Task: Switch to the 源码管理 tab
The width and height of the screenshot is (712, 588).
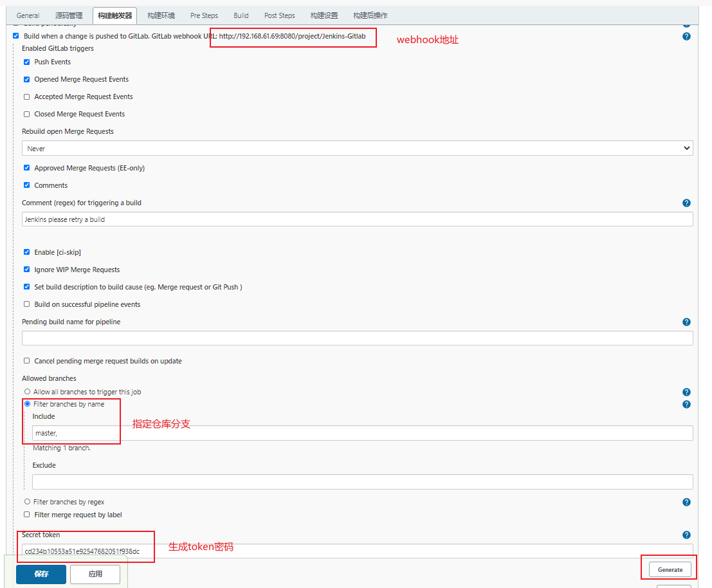Action: click(69, 15)
